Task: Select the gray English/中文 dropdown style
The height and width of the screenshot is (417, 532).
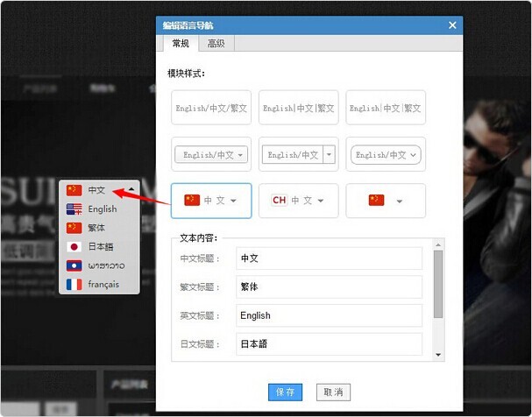Action: (211, 154)
